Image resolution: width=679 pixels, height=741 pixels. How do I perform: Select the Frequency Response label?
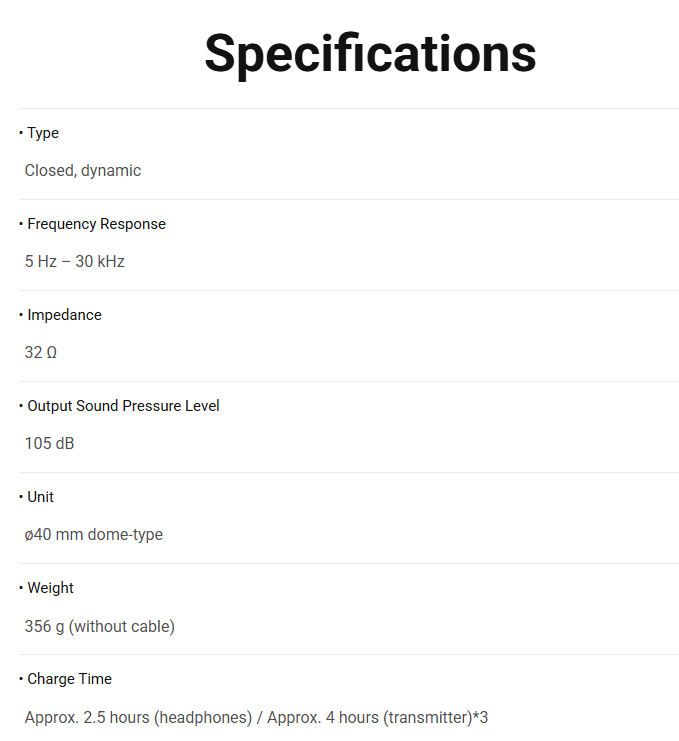click(x=96, y=224)
